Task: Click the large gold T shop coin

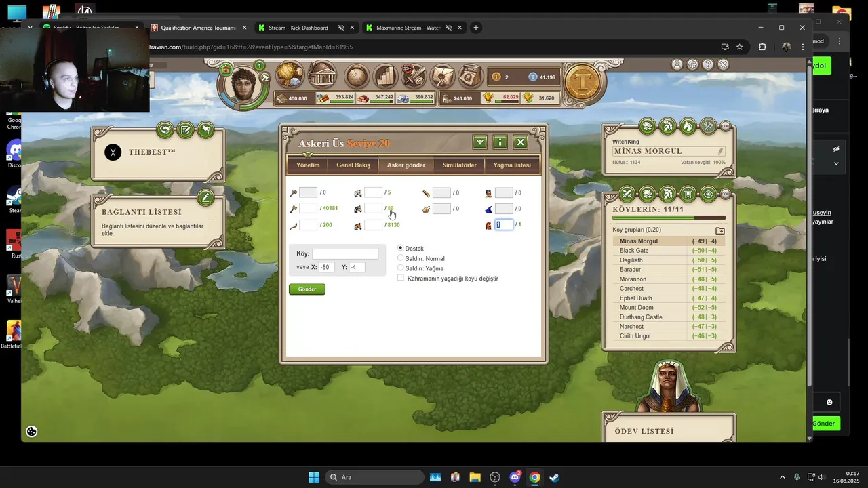Action: pos(582,83)
